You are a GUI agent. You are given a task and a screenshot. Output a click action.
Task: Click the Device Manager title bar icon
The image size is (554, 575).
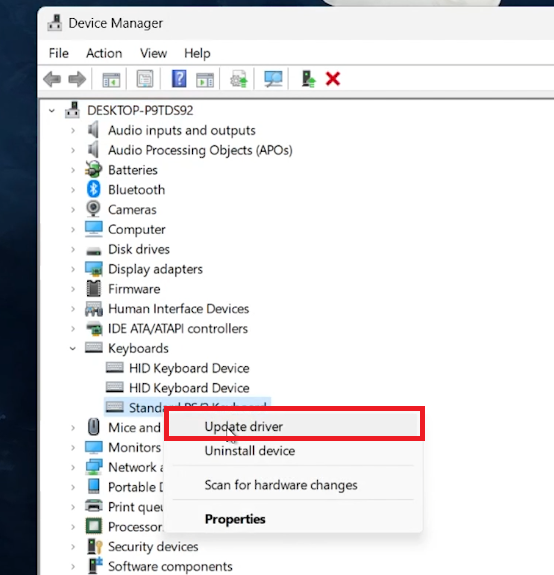[x=55, y=23]
